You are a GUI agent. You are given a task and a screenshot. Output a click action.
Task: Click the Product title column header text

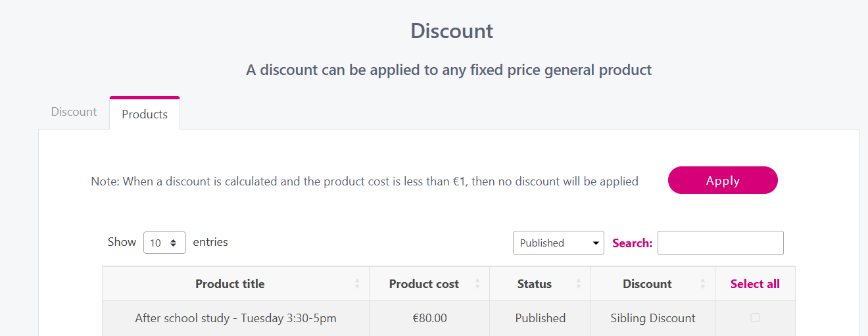point(229,284)
